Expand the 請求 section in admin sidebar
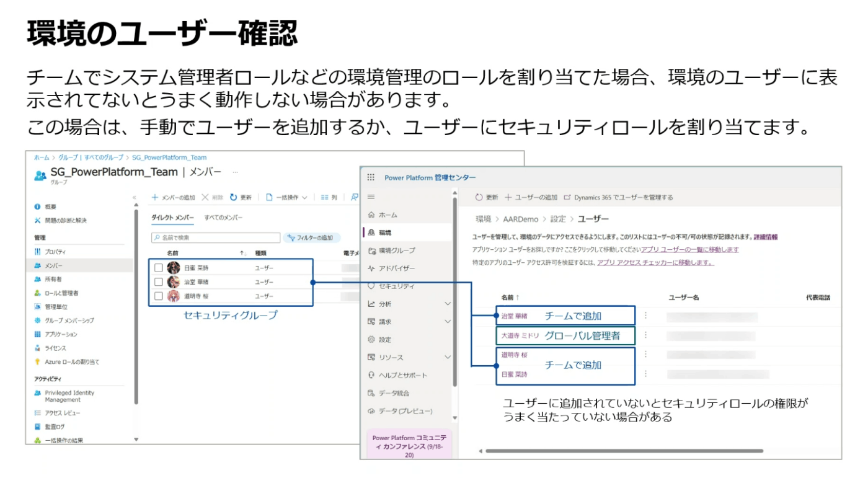This screenshot has height=478, width=868. tap(448, 322)
